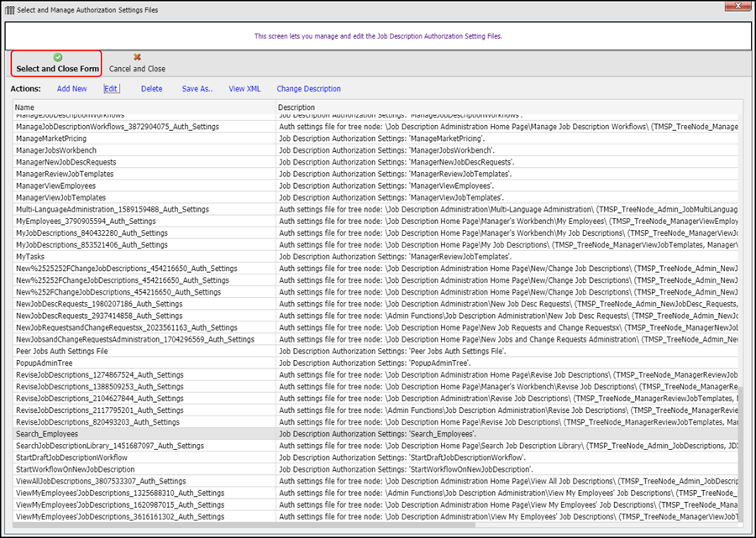
Task: Select ManageJobDescriptionWorkflows_3872904075_Auth_Settings row
Action: point(375,127)
